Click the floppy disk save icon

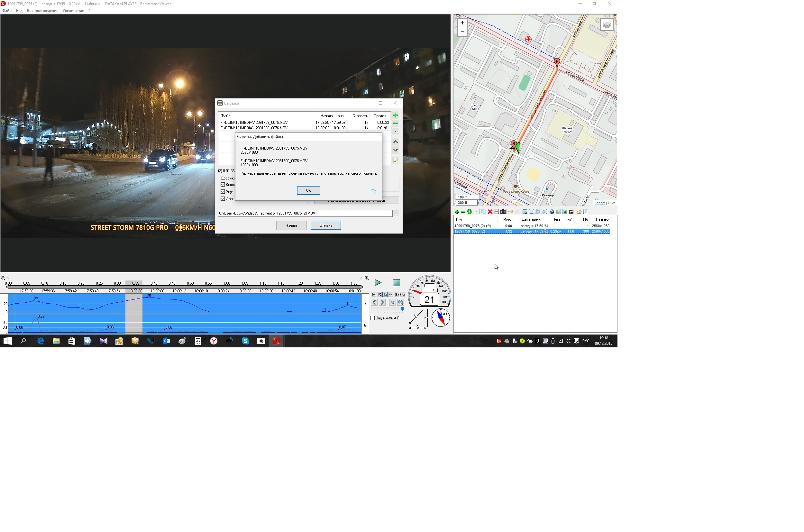click(496, 212)
